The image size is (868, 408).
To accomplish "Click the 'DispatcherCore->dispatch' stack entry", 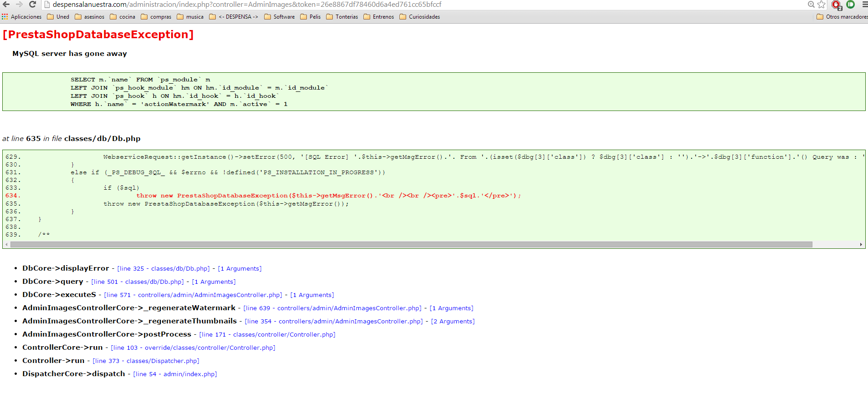I will point(74,374).
